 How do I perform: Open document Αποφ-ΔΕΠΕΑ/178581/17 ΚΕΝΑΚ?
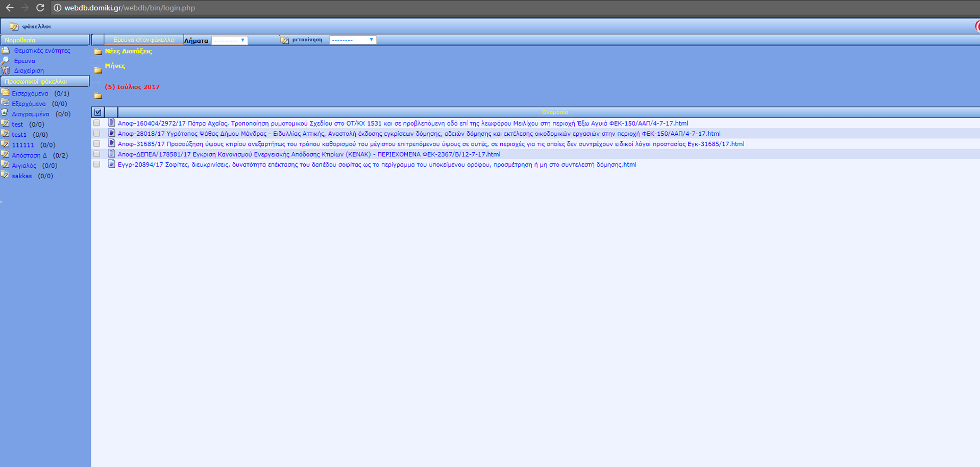(x=309, y=154)
